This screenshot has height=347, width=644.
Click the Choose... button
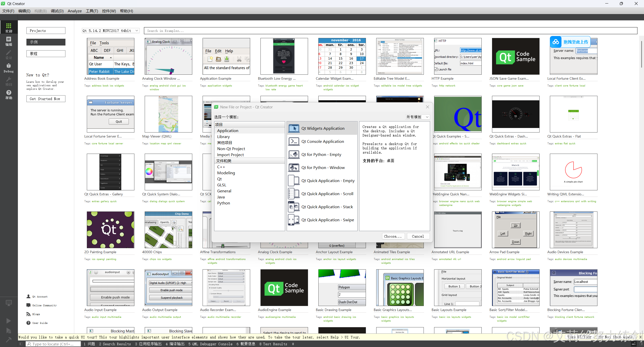pos(393,236)
